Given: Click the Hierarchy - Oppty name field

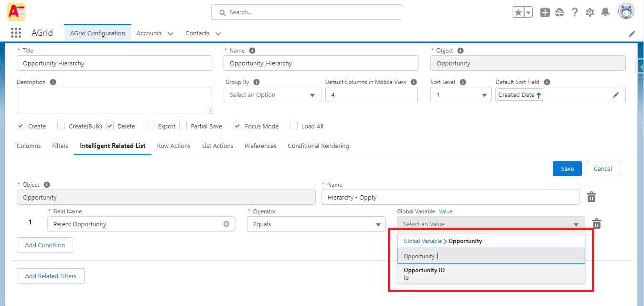Looking at the screenshot, I should (x=451, y=197).
